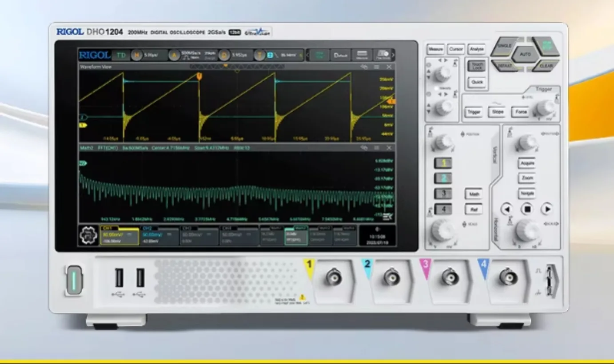
Task: Close the Waveform View window
Action: pos(389,67)
